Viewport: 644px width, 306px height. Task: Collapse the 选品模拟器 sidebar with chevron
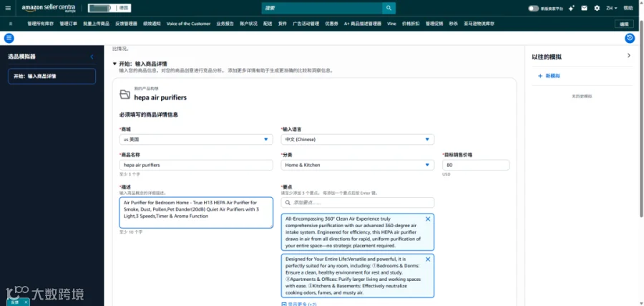(x=92, y=57)
